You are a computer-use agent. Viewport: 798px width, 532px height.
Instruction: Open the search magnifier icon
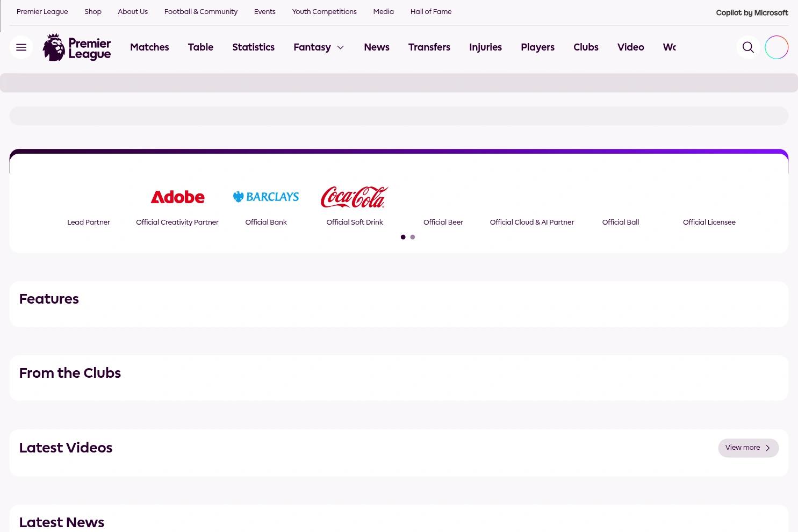tap(748, 47)
